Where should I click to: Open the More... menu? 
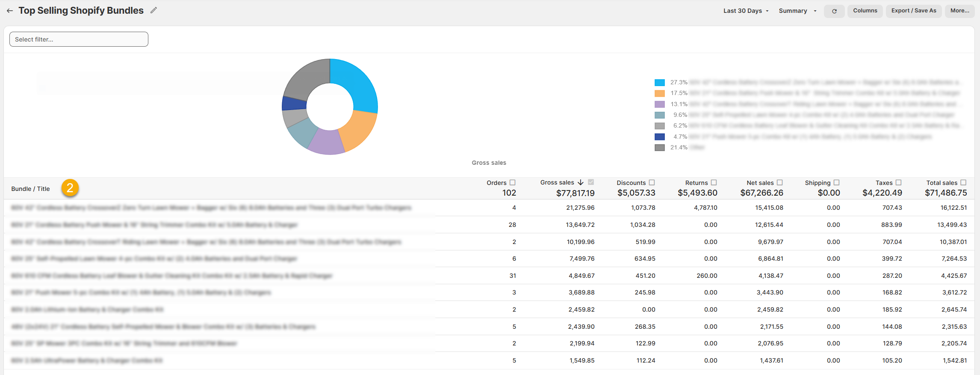959,11
